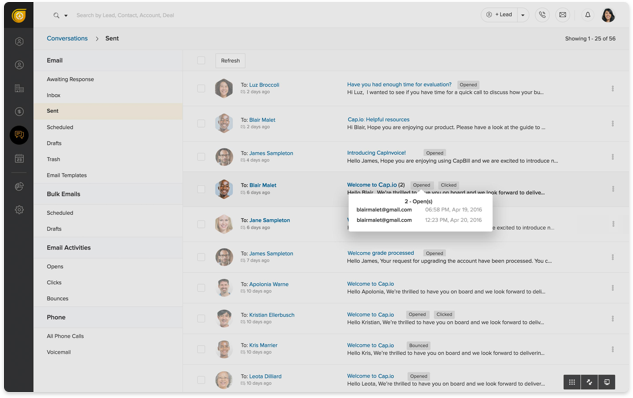Open Leota Dilliard contact link
This screenshot has width=633, height=398.
265,376
